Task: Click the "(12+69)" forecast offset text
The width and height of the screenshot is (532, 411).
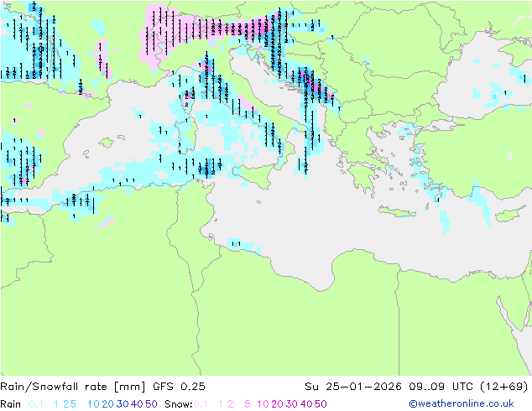Action: 504,387
